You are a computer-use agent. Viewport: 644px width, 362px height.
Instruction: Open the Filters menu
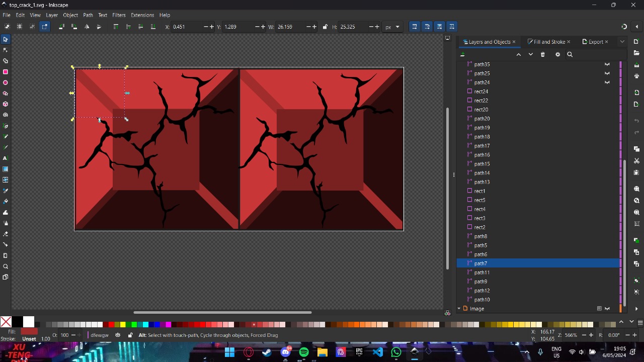[119, 15]
